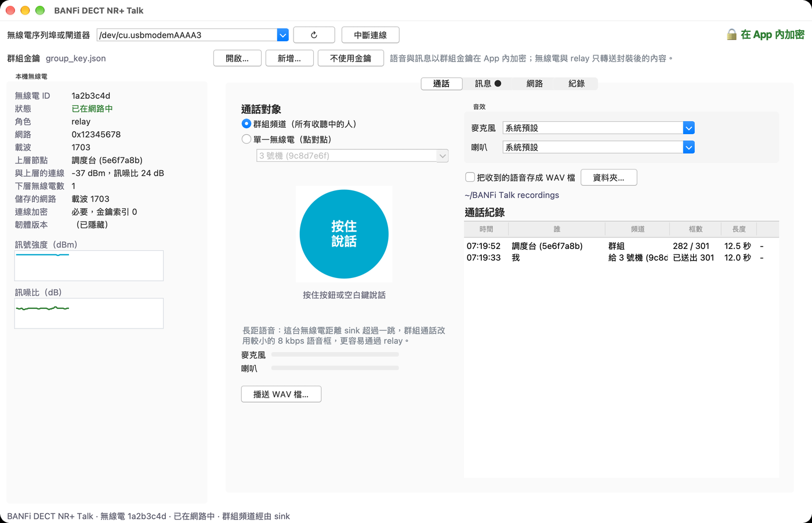
Task: Click the 喇叭 level meter bar
Action: (x=335, y=368)
